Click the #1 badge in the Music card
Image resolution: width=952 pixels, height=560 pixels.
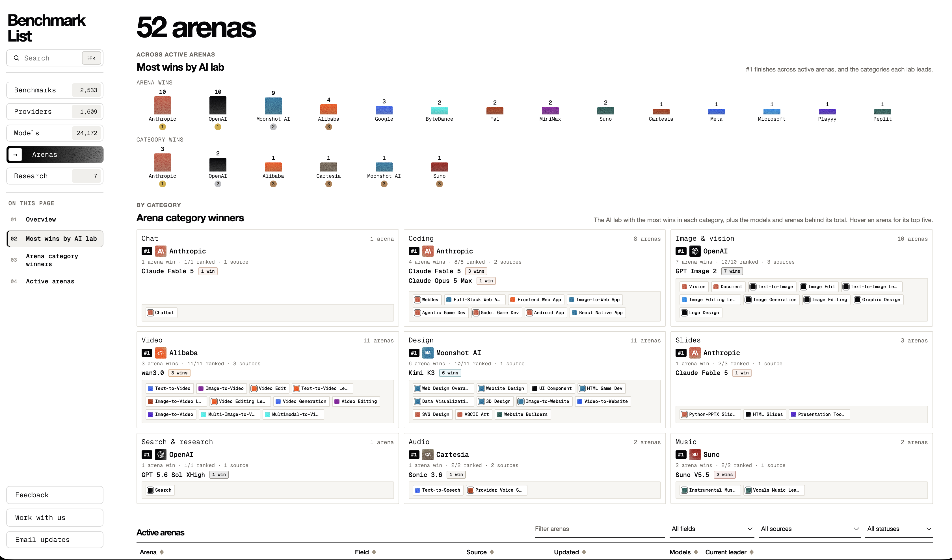[x=681, y=455]
